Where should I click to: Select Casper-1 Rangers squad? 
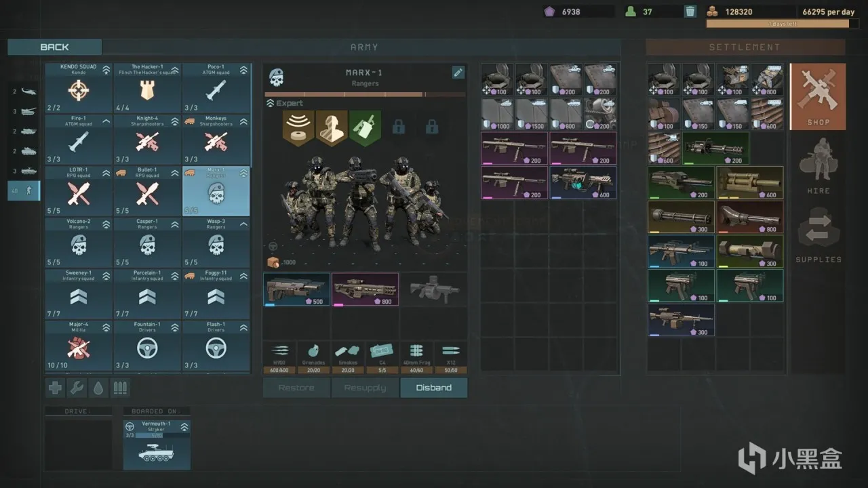147,243
